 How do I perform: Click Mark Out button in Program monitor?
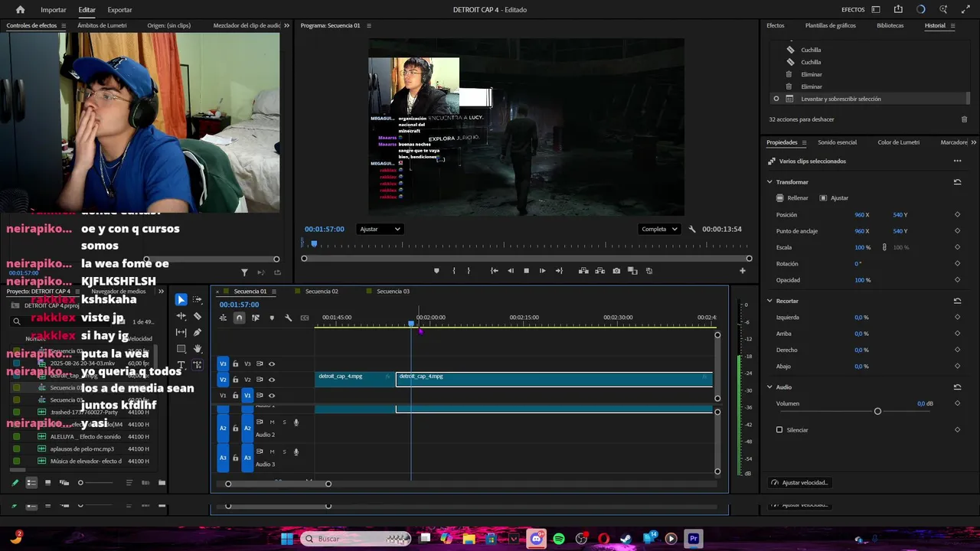pos(470,271)
